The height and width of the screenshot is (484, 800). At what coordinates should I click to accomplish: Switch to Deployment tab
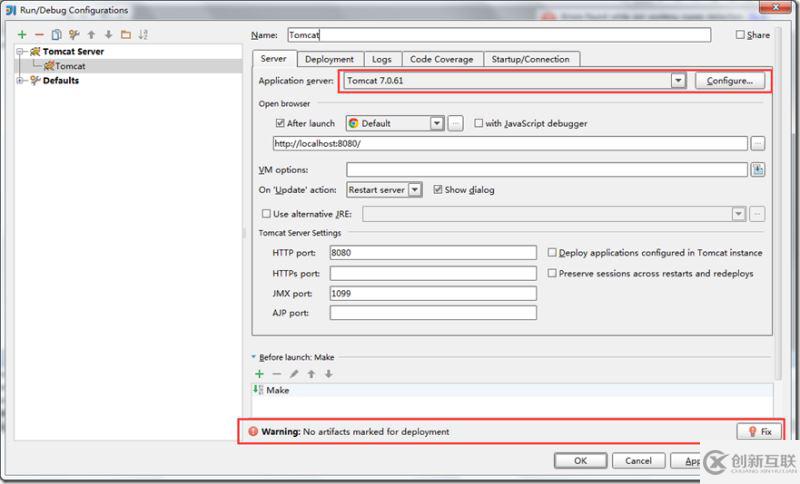pos(329,59)
